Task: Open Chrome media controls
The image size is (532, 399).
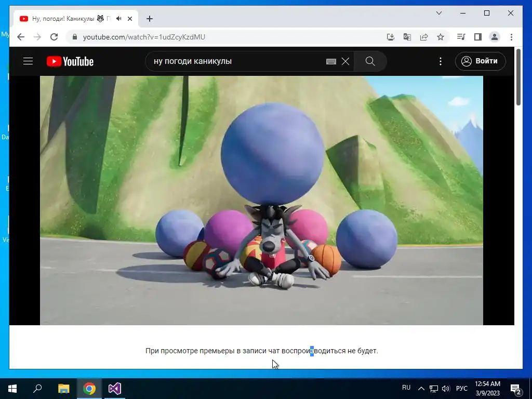Action: pos(461,37)
